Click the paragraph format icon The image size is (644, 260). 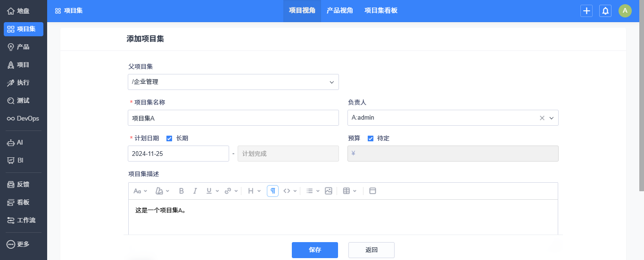pos(272,191)
